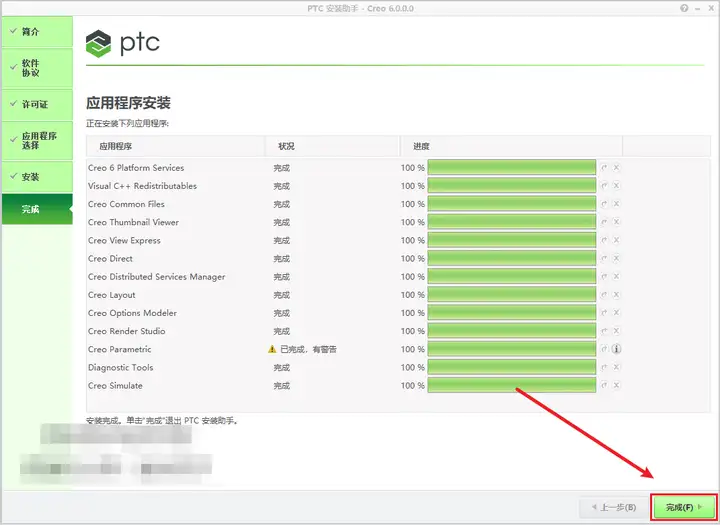Viewport: 720px width, 525px height.
Task: Go to the 软件协议 step in sidebar
Action: pos(37,68)
